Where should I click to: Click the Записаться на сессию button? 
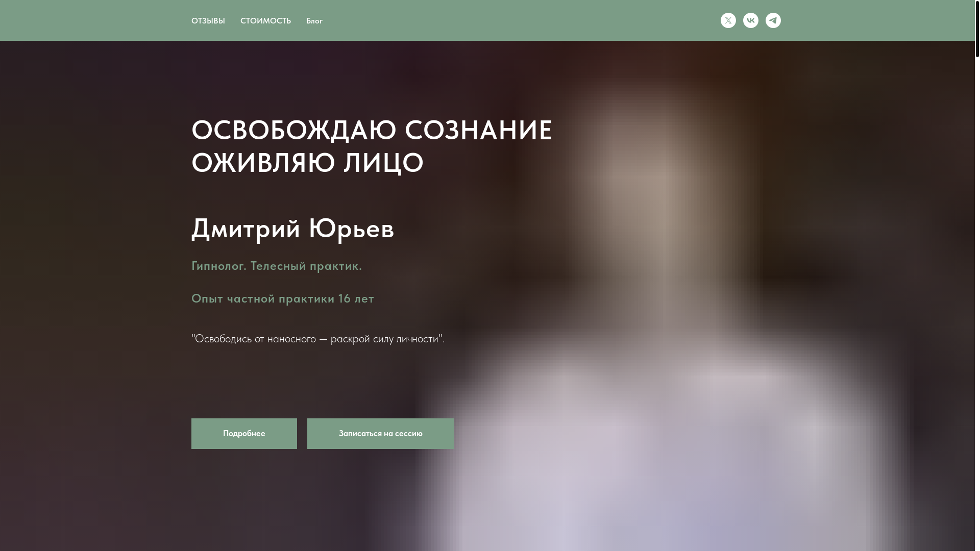(381, 434)
